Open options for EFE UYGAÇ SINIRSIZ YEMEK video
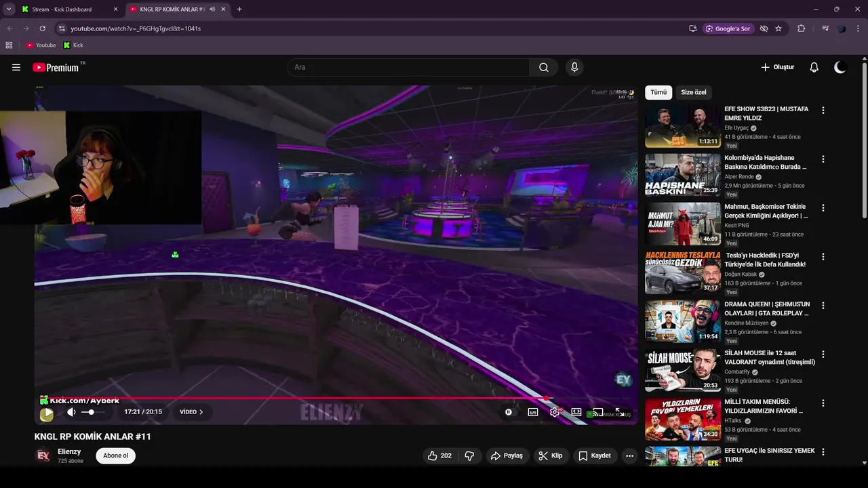 (823, 451)
